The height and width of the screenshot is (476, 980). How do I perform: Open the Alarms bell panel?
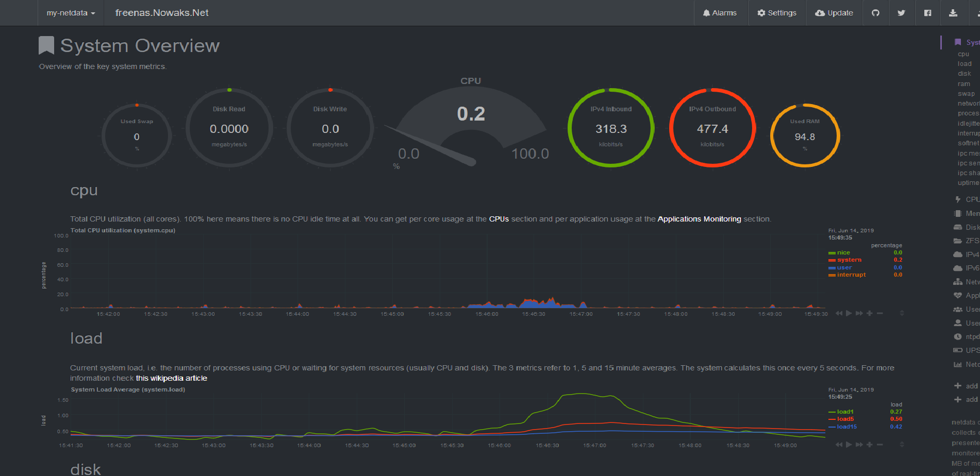point(720,13)
